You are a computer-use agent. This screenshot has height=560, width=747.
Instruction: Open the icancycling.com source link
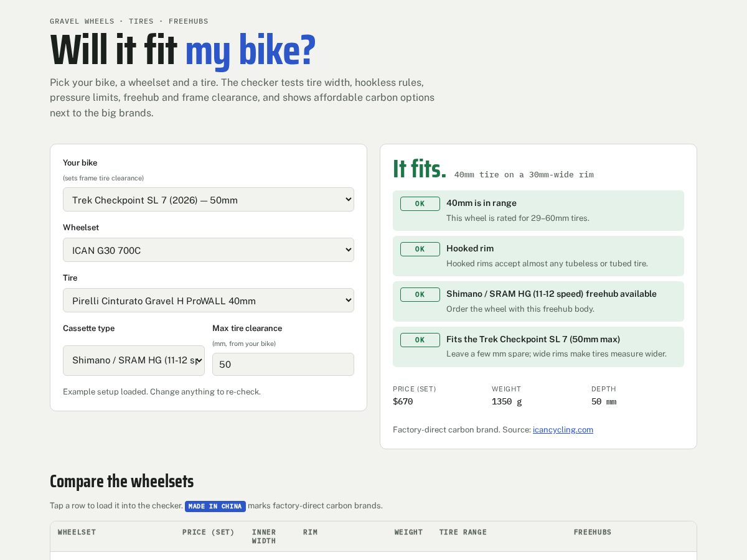563,429
